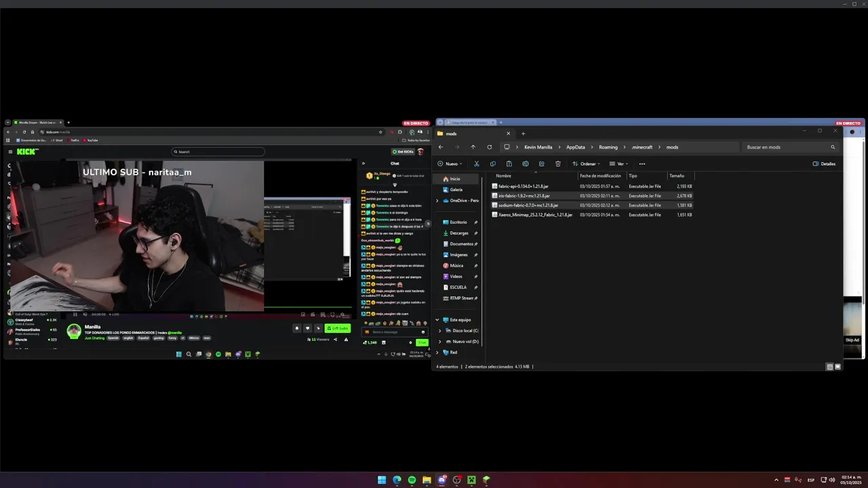Click Share icon in File Explorer toolbar
868x488 pixels.
point(542,163)
